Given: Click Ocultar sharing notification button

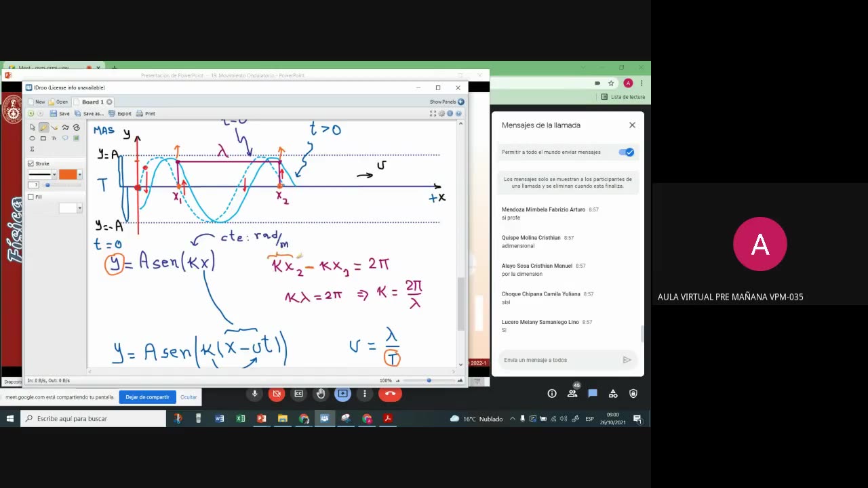Looking at the screenshot, I should coord(189,397).
